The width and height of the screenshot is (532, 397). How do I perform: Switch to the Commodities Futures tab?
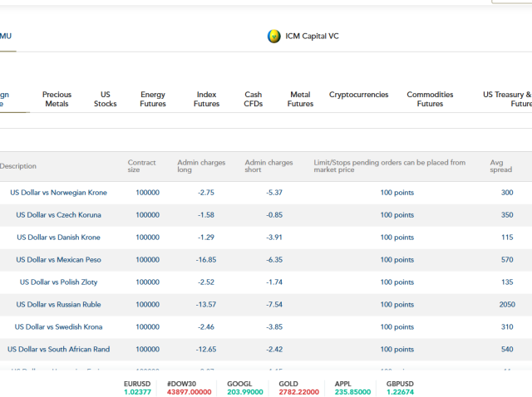(x=430, y=100)
